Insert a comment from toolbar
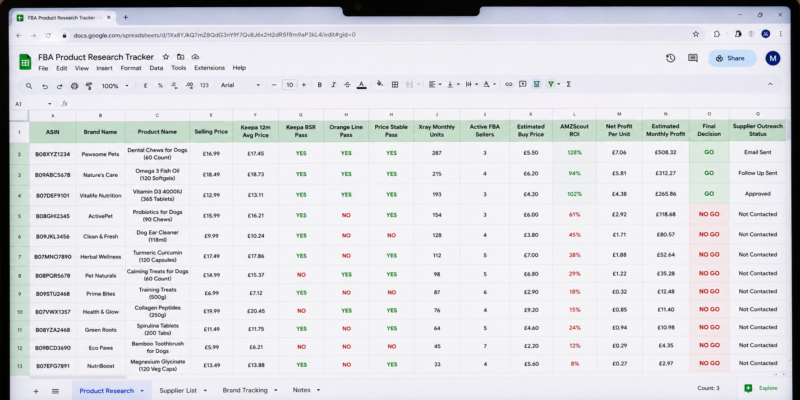The height and width of the screenshot is (400, 800). coord(522,84)
